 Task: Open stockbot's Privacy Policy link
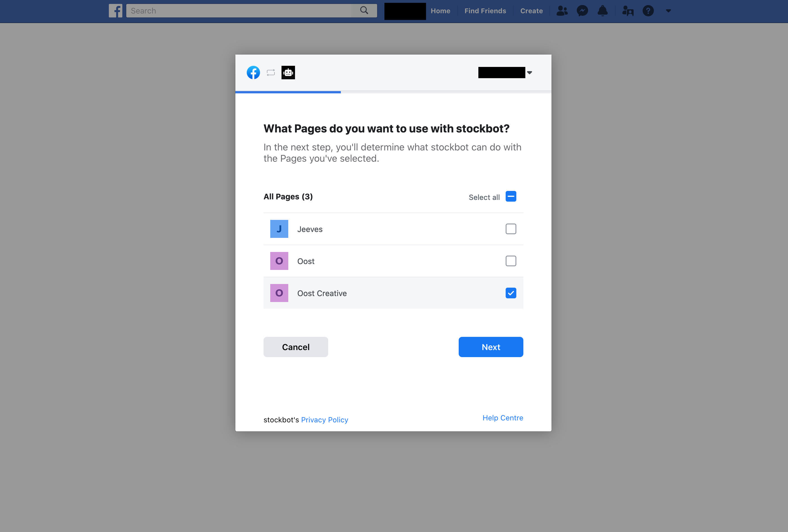point(325,420)
